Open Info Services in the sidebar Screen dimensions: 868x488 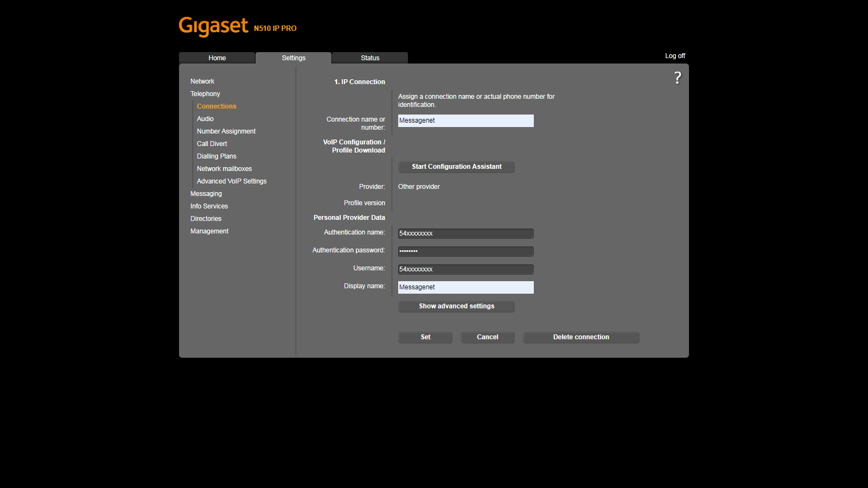coord(209,206)
